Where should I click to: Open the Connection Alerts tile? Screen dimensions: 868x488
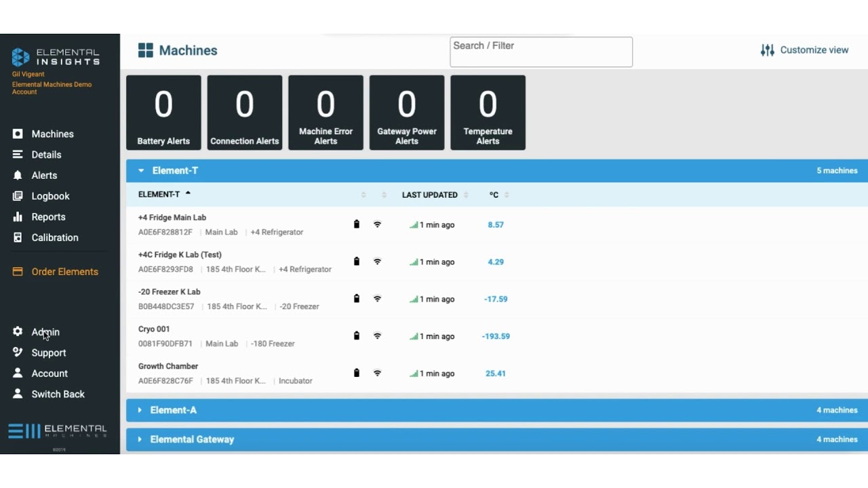(244, 113)
